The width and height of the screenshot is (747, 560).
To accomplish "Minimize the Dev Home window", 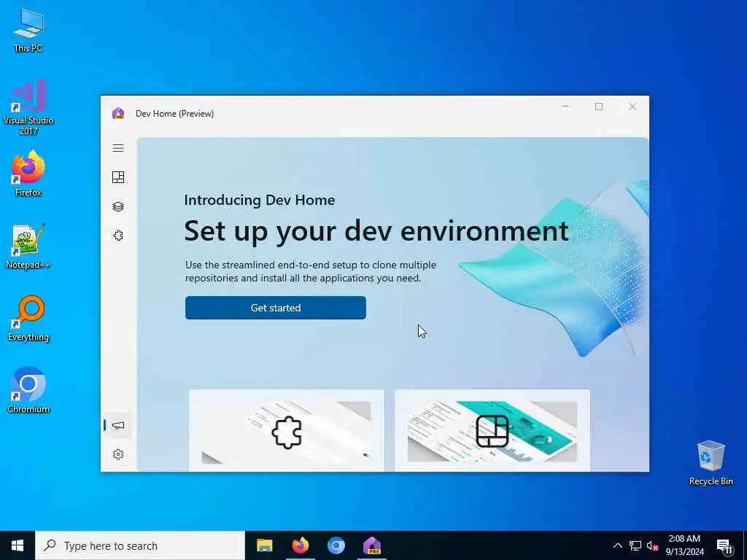I will (x=565, y=106).
